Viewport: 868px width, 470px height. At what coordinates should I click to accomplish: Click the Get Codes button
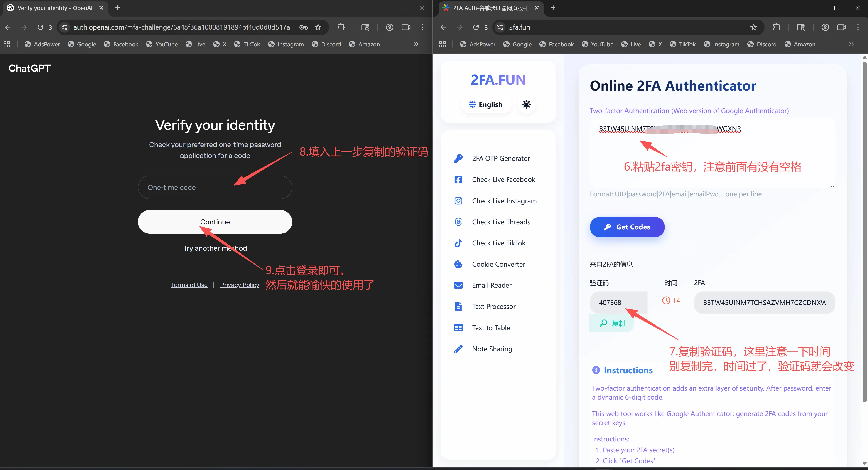[x=627, y=227]
